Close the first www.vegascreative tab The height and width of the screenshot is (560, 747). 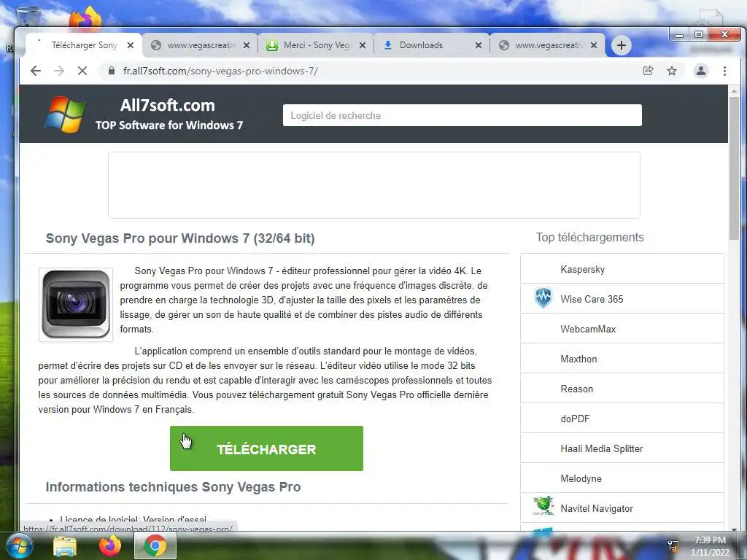247,45
